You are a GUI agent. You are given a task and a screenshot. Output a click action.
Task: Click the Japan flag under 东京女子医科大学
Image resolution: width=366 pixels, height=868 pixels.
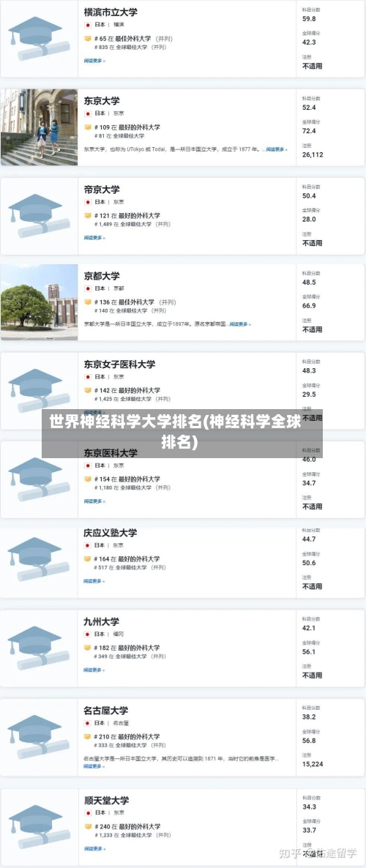88,377
